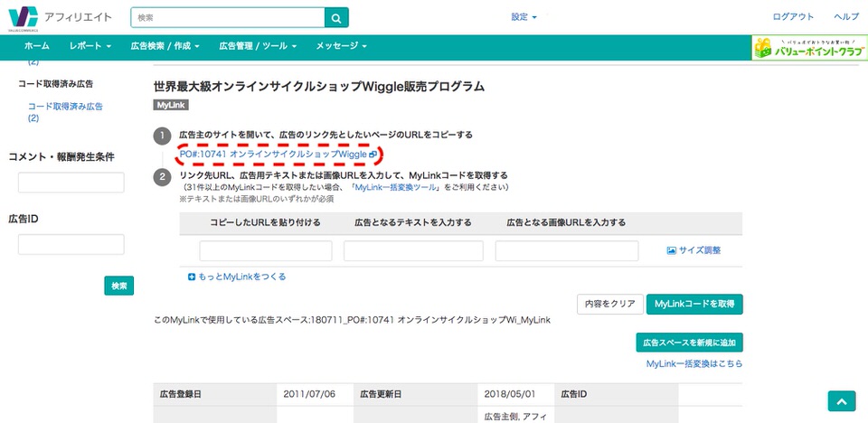Open the コード取得済み広告 (2) sidebar link
This screenshot has height=423, width=868.
point(65,112)
